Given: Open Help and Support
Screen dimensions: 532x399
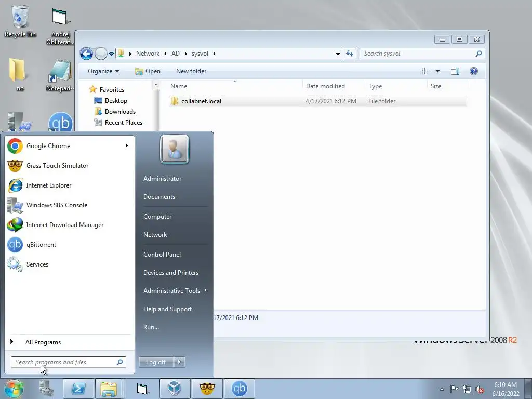Looking at the screenshot, I should pyautogui.click(x=167, y=309).
